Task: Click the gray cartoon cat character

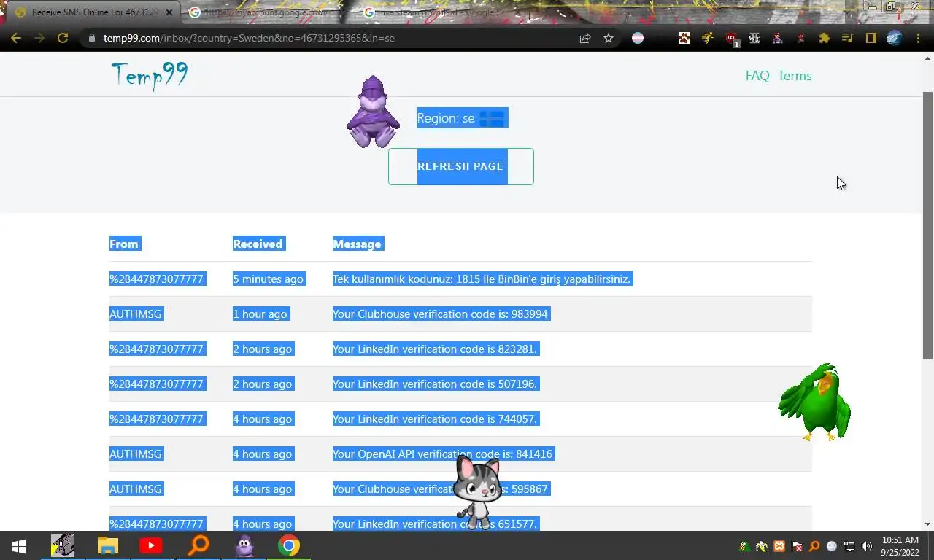Action: [x=477, y=491]
